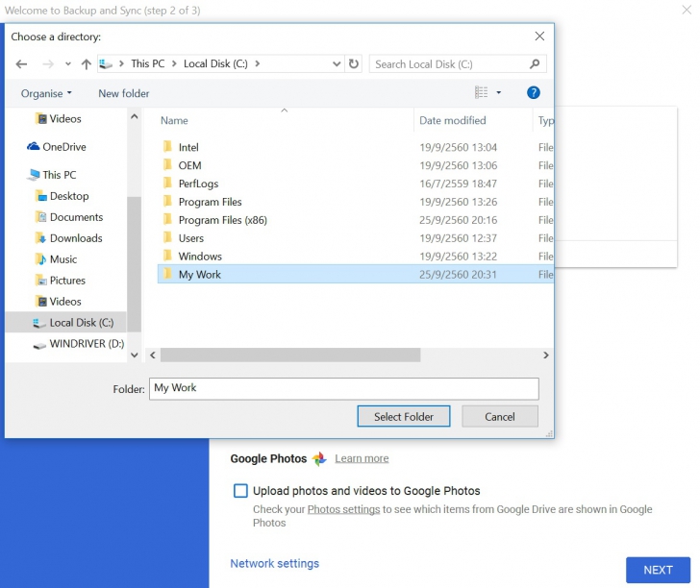This screenshot has height=588, width=700.
Task: Open view options dropdown arrow
Action: [x=499, y=93]
